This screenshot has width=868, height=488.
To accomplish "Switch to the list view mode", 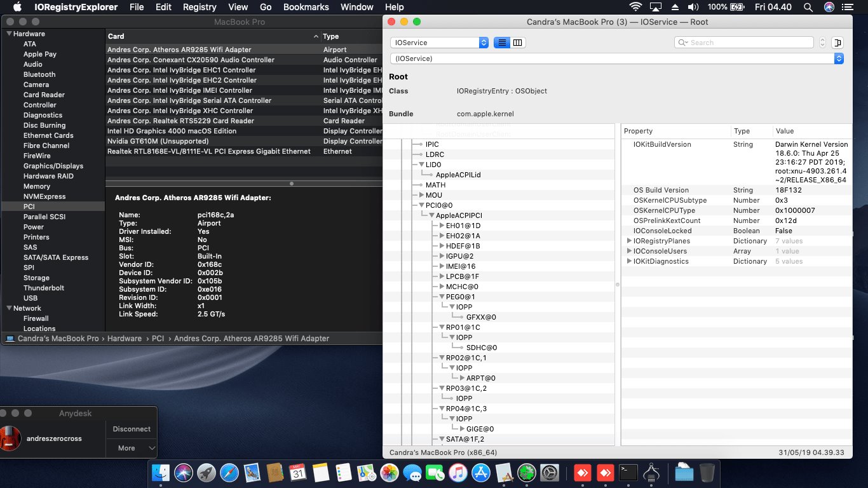I will tap(501, 43).
